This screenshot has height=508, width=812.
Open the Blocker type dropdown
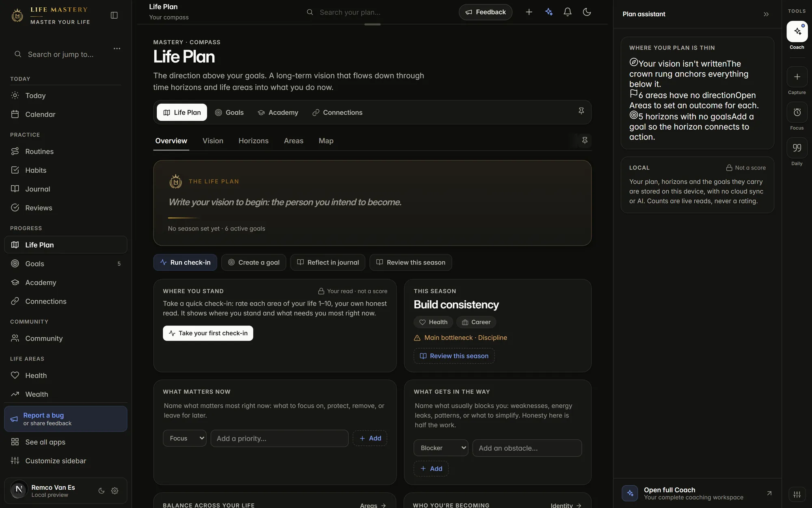coord(441,448)
